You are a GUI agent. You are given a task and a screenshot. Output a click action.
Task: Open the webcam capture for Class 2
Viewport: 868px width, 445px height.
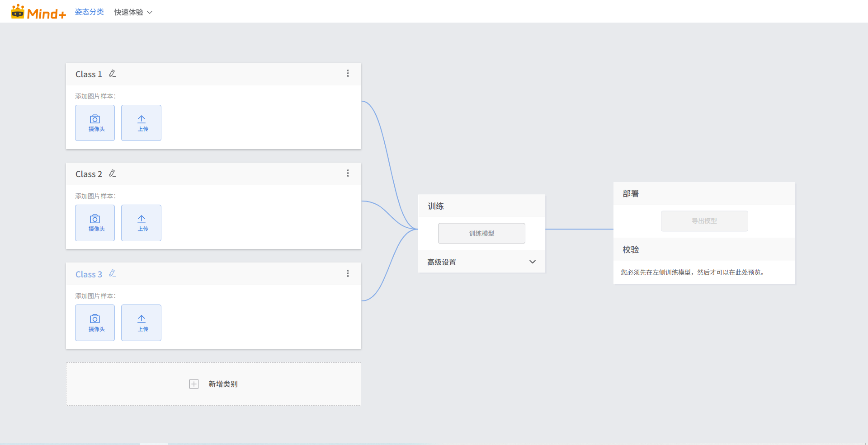tap(95, 223)
